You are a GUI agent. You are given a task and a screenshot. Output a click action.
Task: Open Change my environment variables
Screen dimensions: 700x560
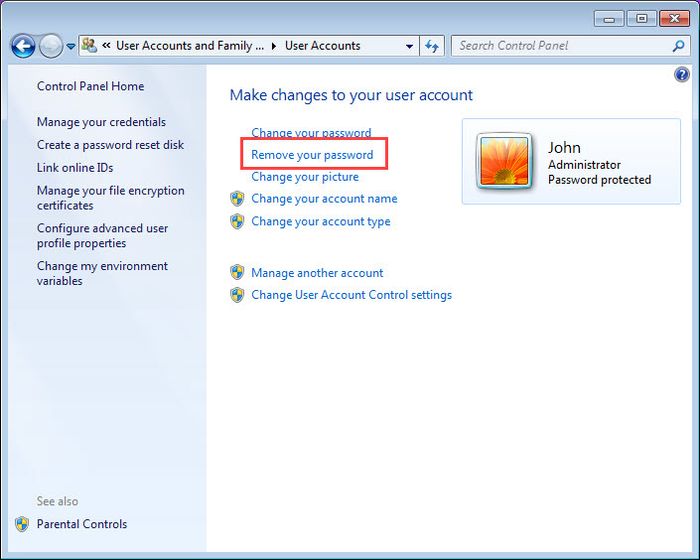tap(102, 273)
